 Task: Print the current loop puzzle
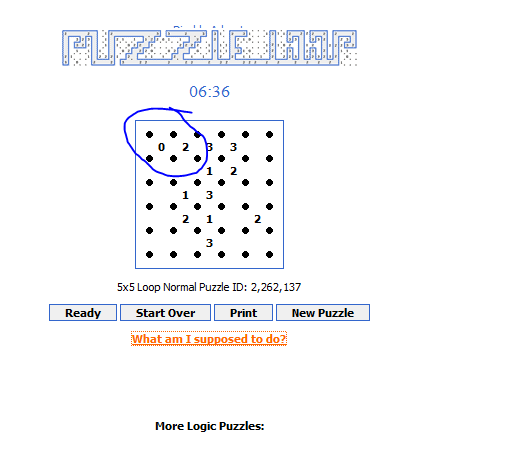pyautogui.click(x=243, y=313)
